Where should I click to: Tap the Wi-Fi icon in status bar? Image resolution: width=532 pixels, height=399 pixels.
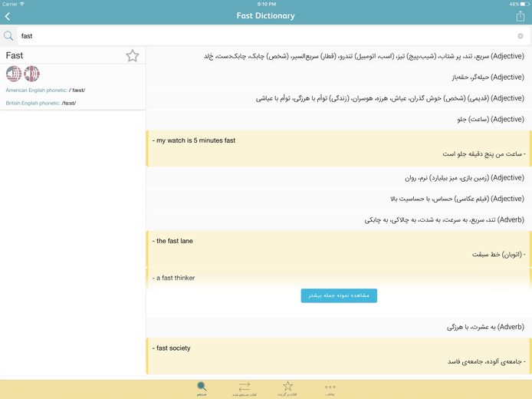[22, 4]
